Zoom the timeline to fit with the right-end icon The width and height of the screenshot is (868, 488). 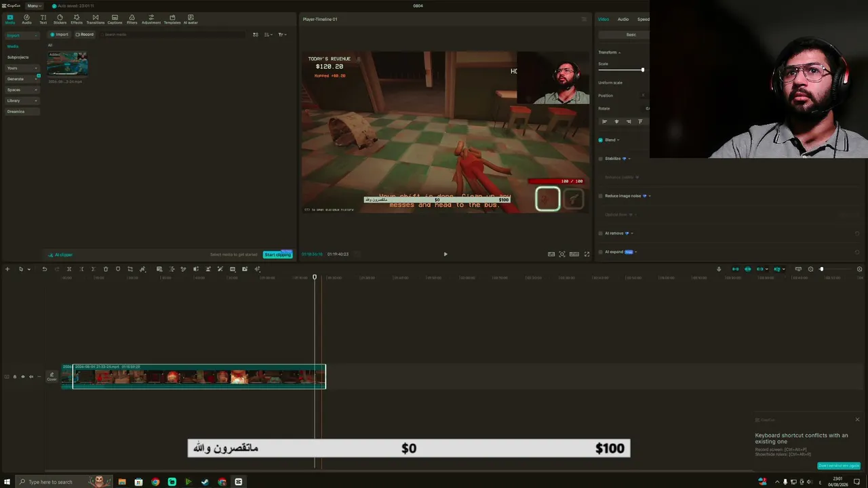pyautogui.click(x=860, y=269)
